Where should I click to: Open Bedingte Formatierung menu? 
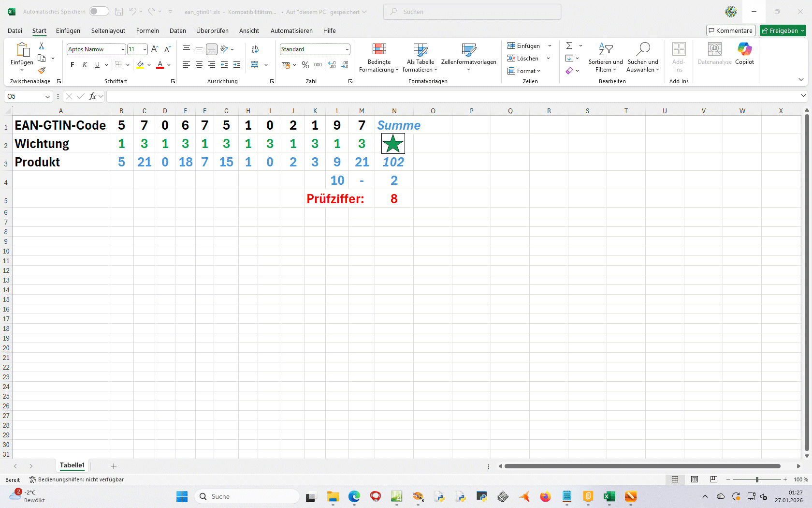pos(379,58)
